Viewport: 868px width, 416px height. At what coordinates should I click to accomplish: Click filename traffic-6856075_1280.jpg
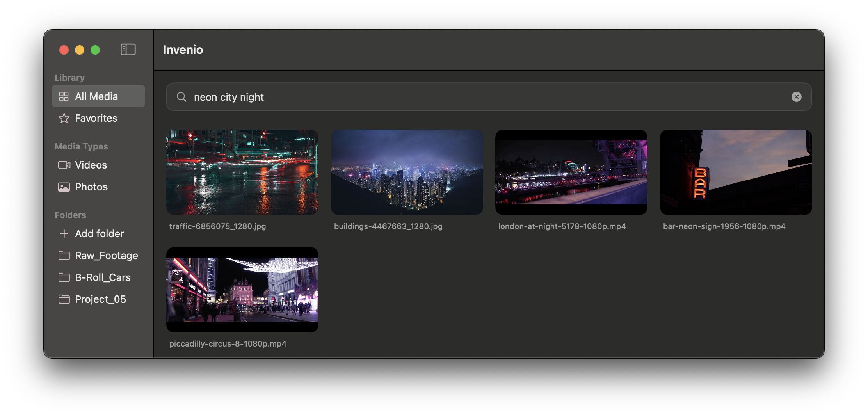[x=218, y=226]
